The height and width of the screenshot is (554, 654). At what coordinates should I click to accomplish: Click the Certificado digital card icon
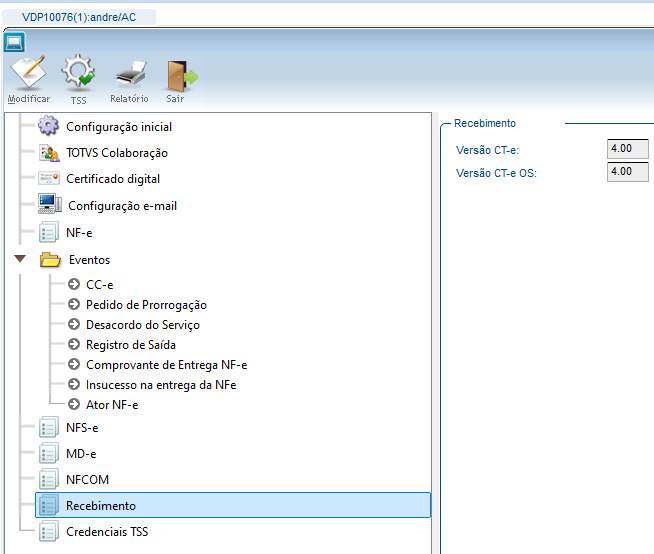[49, 179]
